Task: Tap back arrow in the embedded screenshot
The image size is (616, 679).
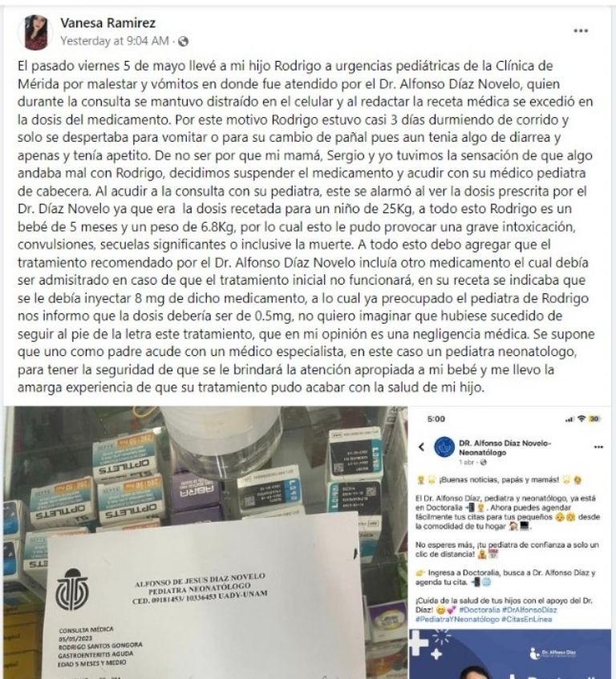Action: pos(422,447)
